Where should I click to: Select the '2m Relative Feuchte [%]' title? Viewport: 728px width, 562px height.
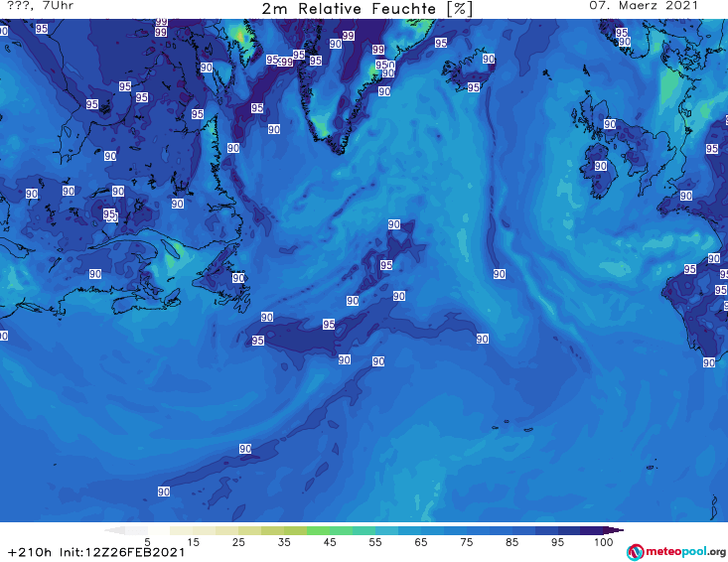click(366, 9)
